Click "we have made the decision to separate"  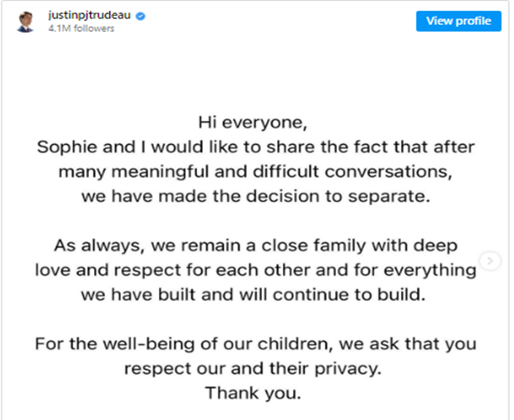(x=255, y=196)
